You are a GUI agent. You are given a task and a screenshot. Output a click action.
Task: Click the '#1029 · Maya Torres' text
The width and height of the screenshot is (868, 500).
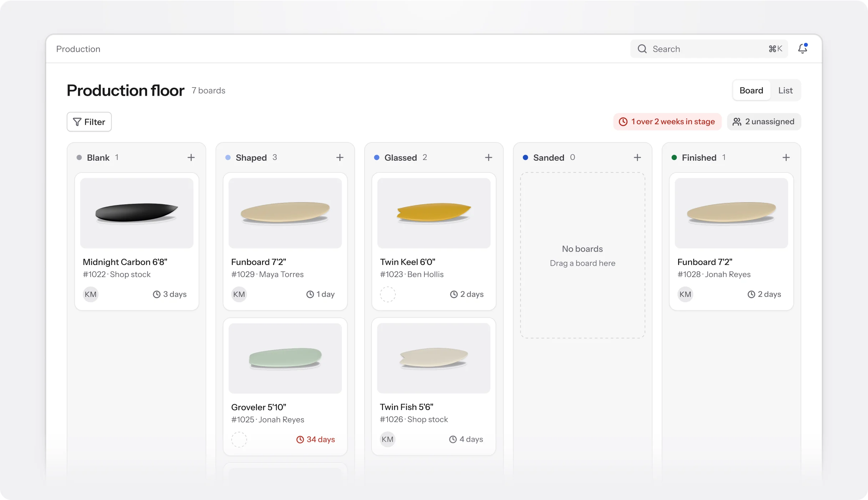coord(267,274)
